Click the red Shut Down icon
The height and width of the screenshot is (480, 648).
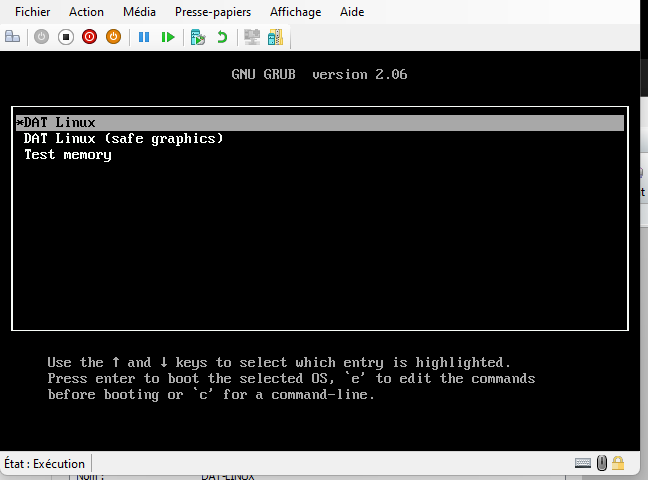tap(89, 37)
